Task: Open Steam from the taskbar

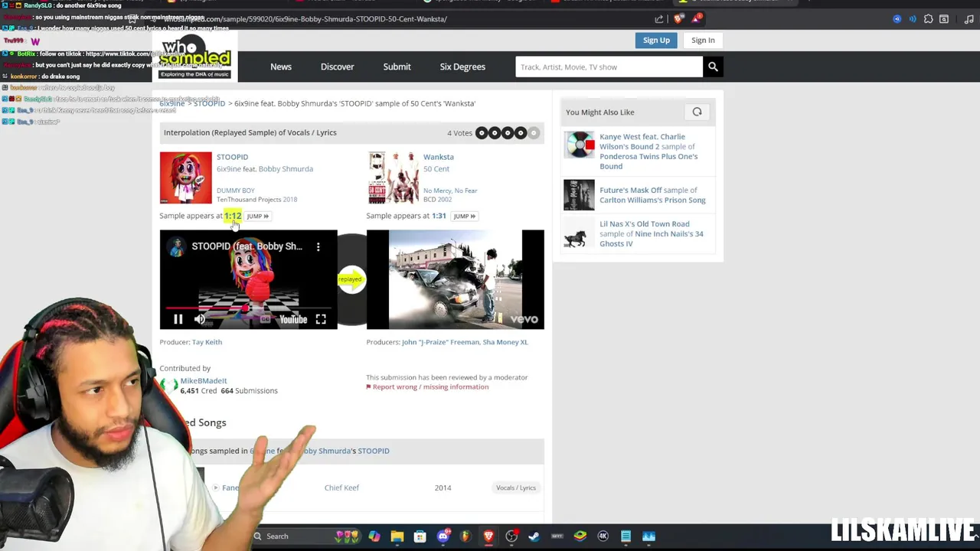Action: coord(534,536)
